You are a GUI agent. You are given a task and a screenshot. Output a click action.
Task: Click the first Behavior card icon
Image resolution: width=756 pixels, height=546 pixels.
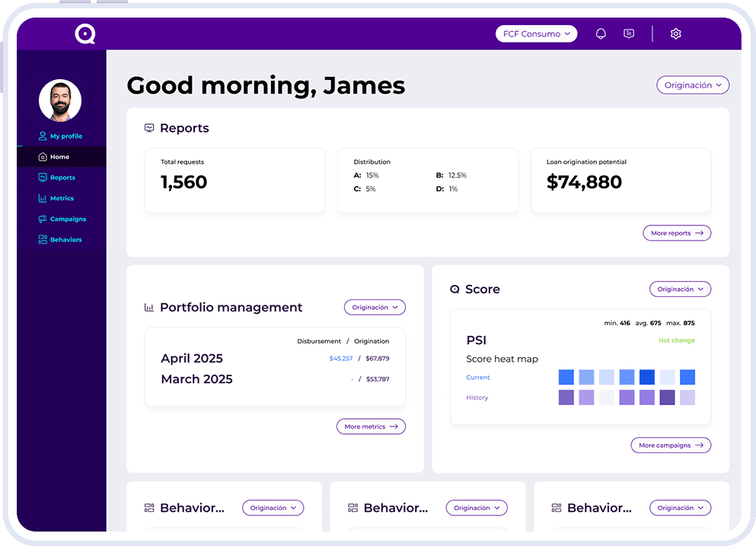tap(149, 508)
